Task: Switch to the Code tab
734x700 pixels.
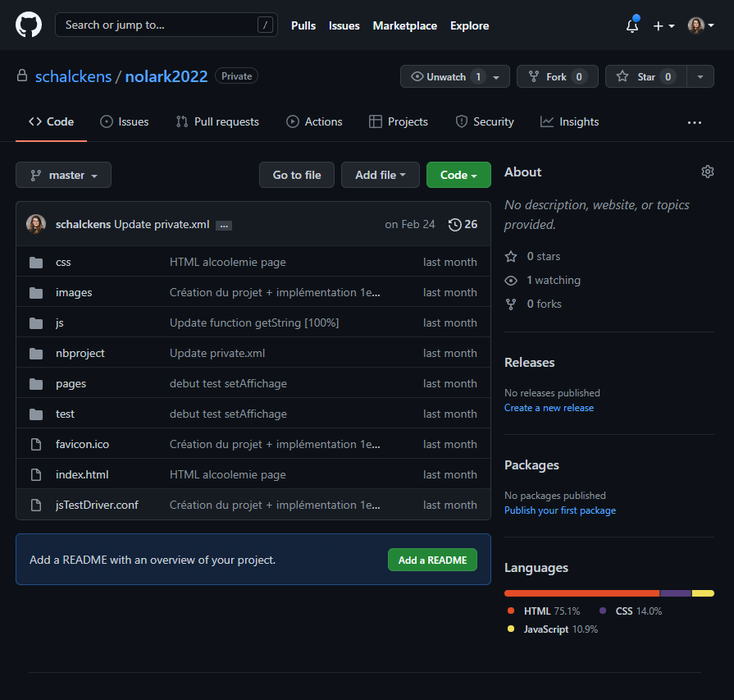Action: (51, 121)
